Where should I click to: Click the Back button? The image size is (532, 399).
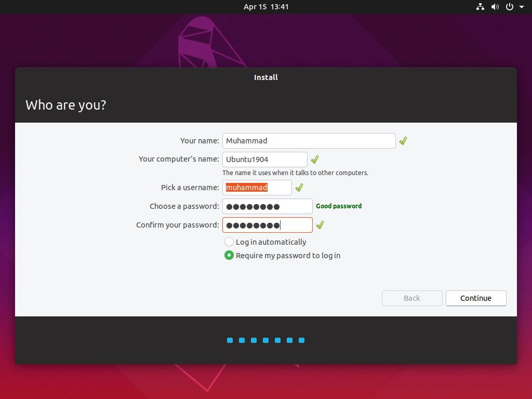(x=412, y=298)
